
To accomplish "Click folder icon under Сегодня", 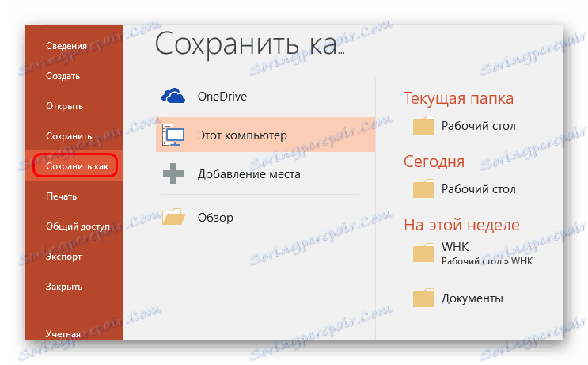I will tap(423, 188).
